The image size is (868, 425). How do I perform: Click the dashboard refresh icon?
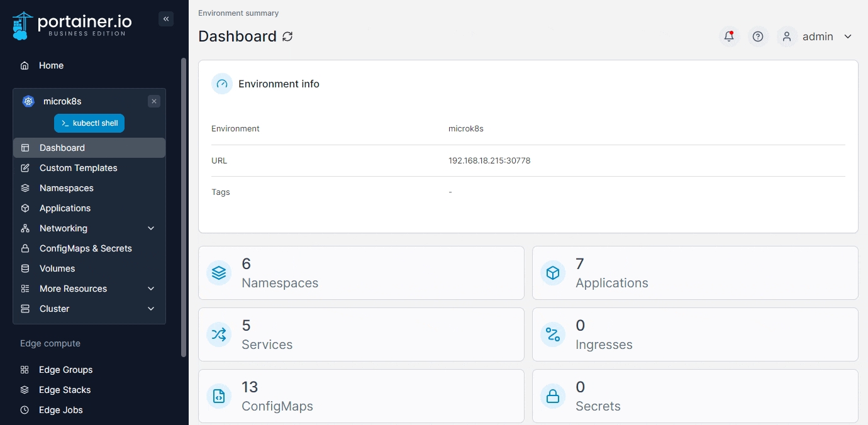(x=287, y=36)
